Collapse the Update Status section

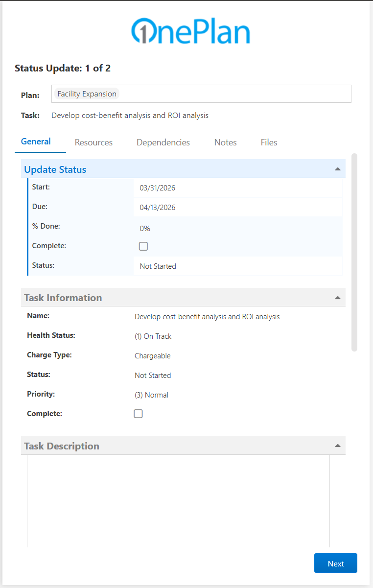click(337, 169)
